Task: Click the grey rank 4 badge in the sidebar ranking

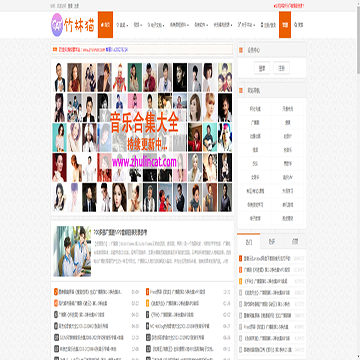Action: click(x=241, y=293)
